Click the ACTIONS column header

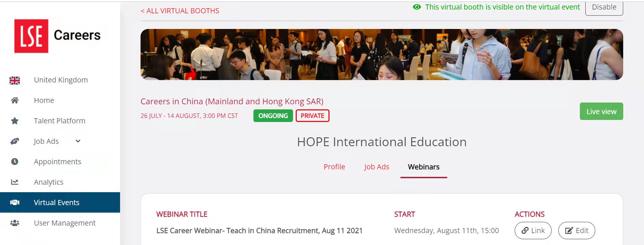[529, 214]
